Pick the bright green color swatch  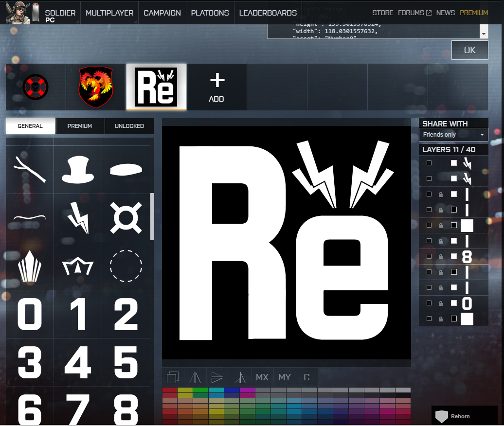pos(200,390)
